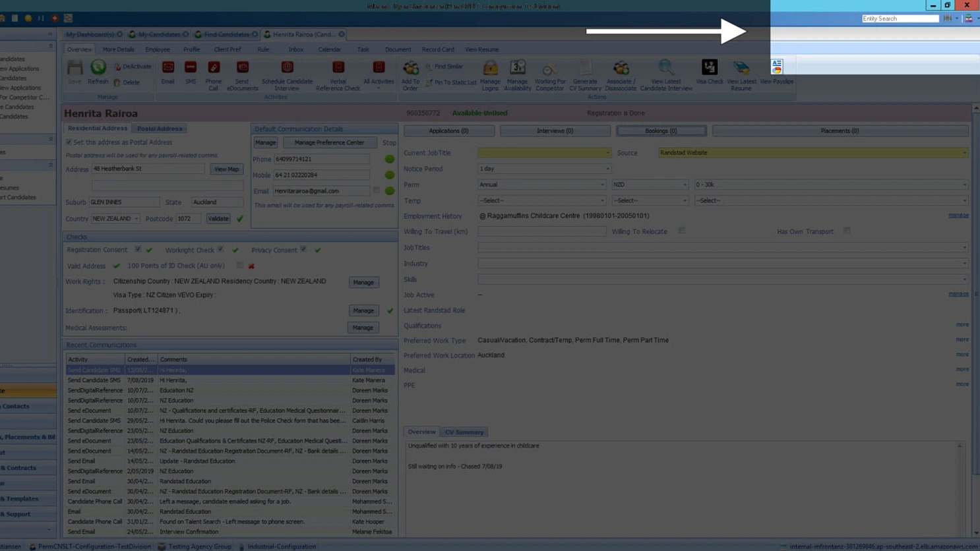Viewport: 980px width, 551px height.
Task: Click the Entity Search input field
Action: (x=900, y=18)
